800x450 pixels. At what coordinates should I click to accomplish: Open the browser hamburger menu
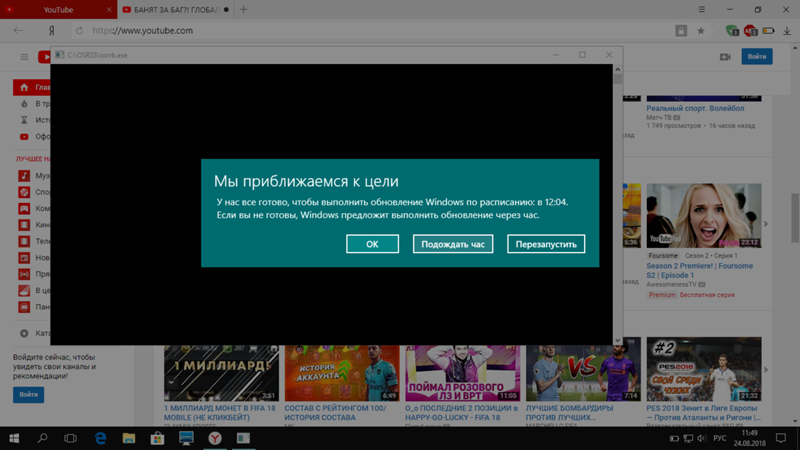(x=702, y=9)
